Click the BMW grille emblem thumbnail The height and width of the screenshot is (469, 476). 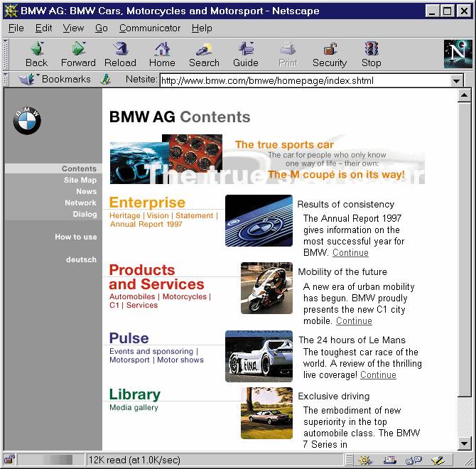[259, 221]
